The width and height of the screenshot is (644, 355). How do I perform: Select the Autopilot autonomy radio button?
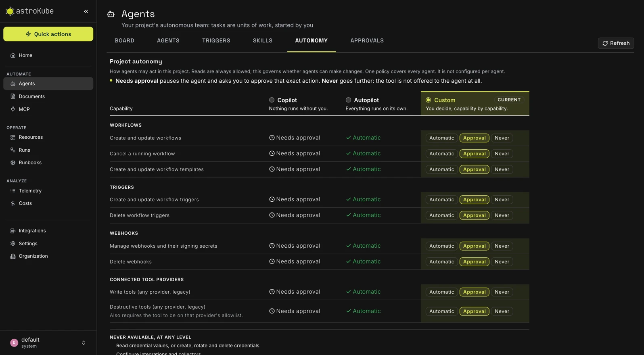[348, 100]
